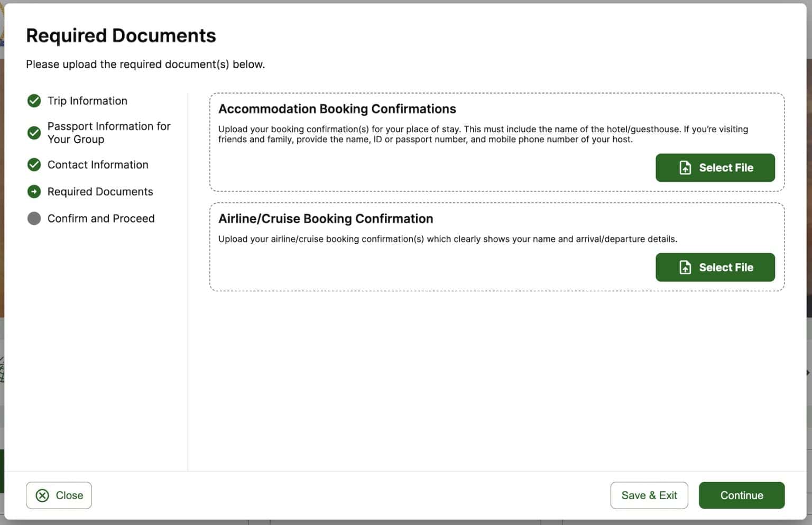Click the arrow icon beside Required Documents step
This screenshot has width=812, height=525.
pyautogui.click(x=34, y=191)
